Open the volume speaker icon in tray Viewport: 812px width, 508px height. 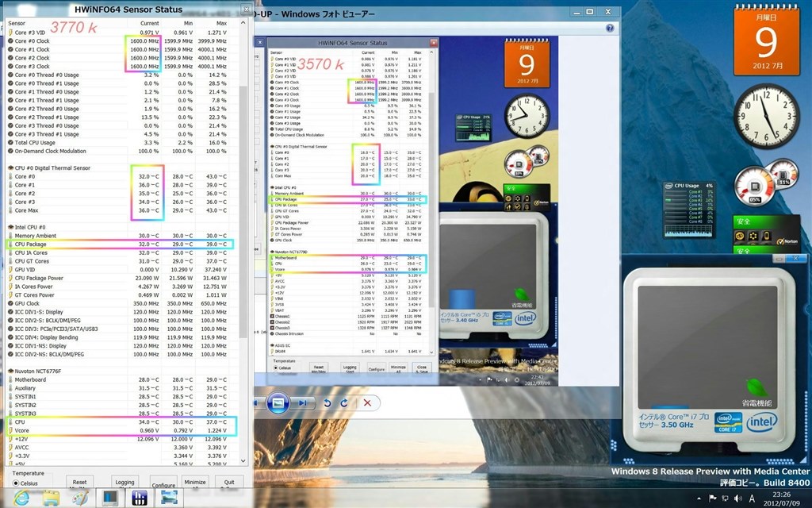(x=738, y=498)
